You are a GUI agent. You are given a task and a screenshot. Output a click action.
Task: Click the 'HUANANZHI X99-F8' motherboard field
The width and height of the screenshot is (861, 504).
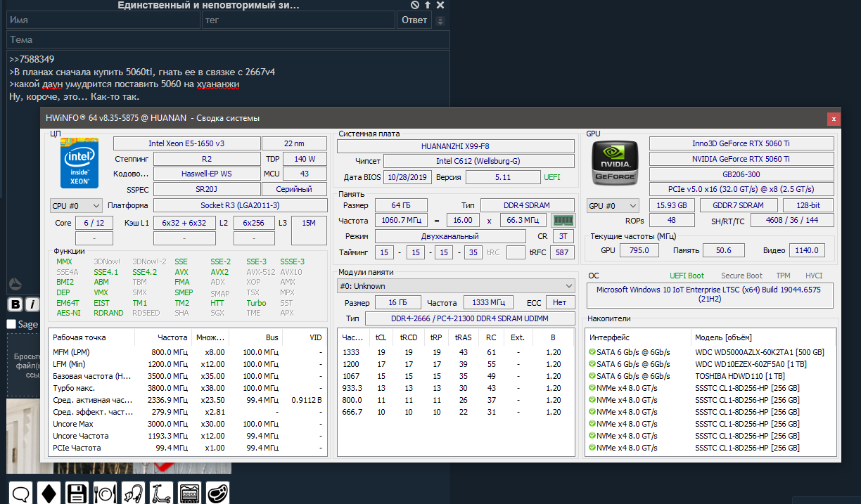(x=456, y=146)
